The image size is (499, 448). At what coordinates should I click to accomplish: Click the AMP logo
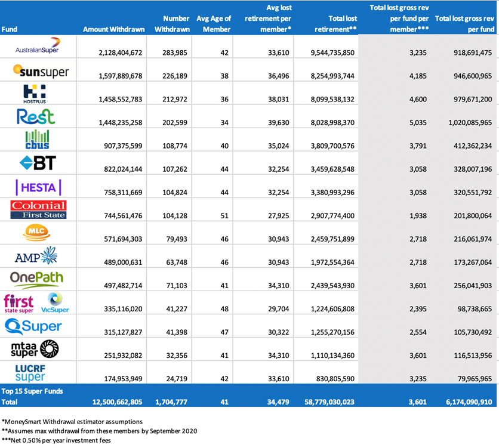[36, 256]
